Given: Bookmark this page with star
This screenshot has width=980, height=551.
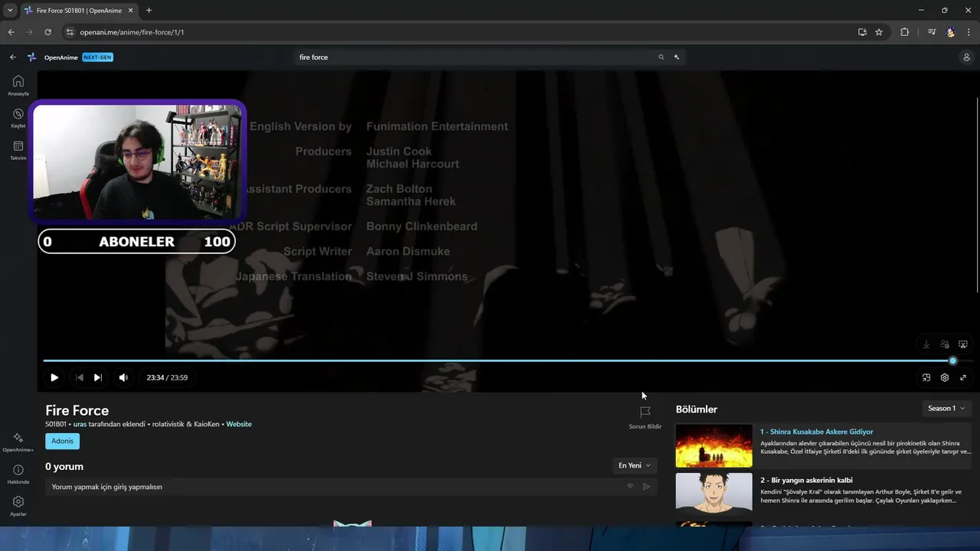Looking at the screenshot, I should tap(879, 32).
